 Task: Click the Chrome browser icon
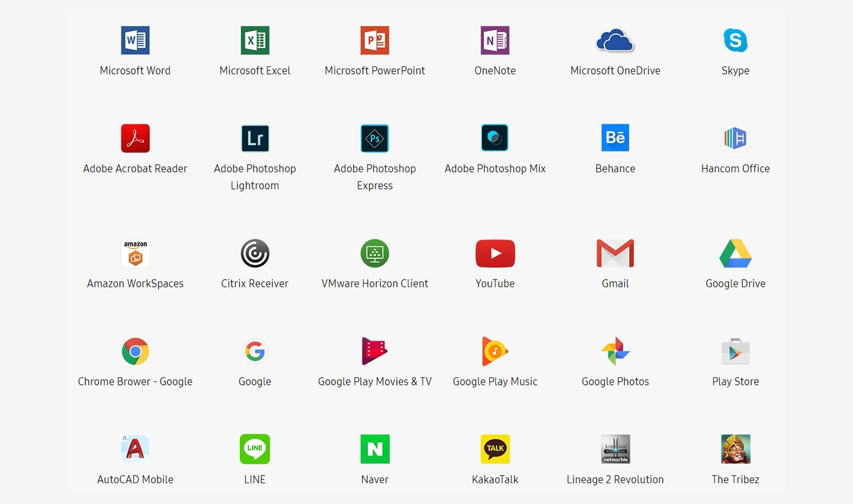[x=135, y=351]
